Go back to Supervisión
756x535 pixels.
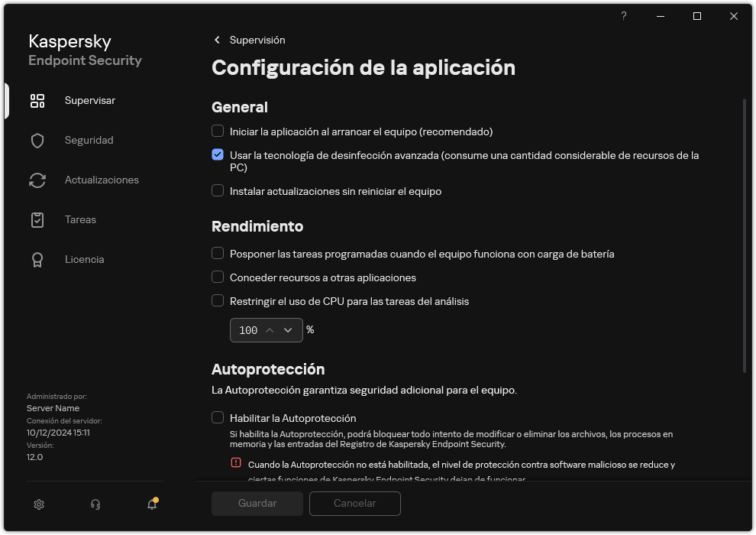tap(250, 40)
